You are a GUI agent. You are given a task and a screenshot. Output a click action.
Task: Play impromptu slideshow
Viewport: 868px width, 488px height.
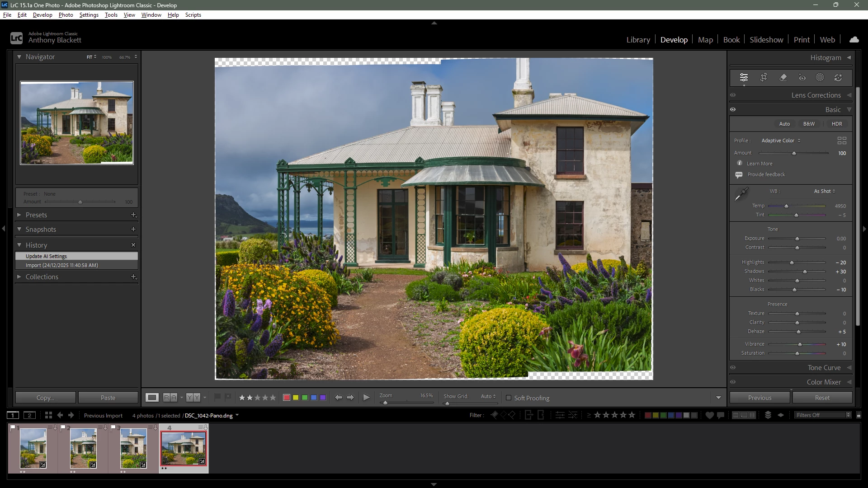pos(367,398)
